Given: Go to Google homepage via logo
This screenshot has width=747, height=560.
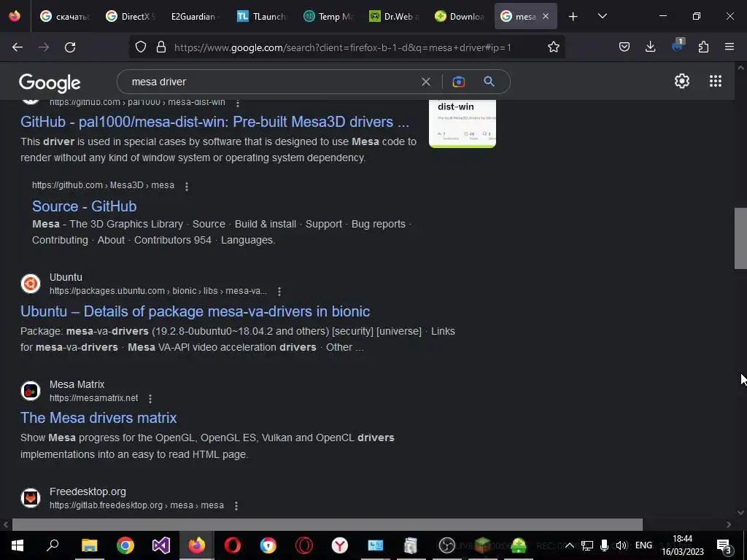Looking at the screenshot, I should [50, 83].
